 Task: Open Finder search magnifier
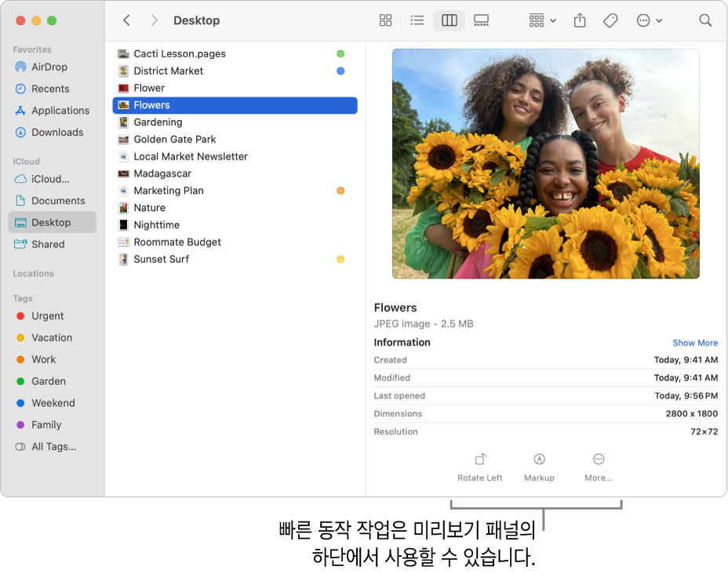coord(705,20)
